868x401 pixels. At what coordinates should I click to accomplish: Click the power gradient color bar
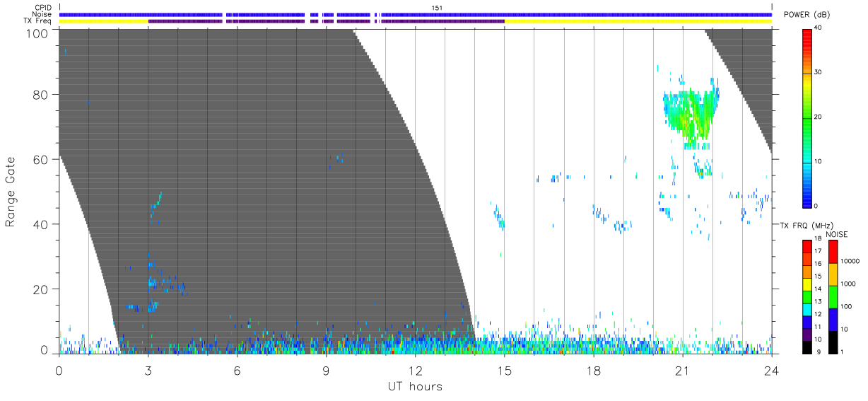[809, 117]
